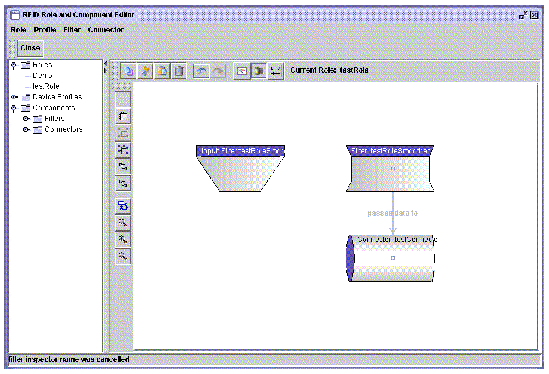Open the Profile menu
Viewport: 549px width, 374px height.
pos(45,30)
